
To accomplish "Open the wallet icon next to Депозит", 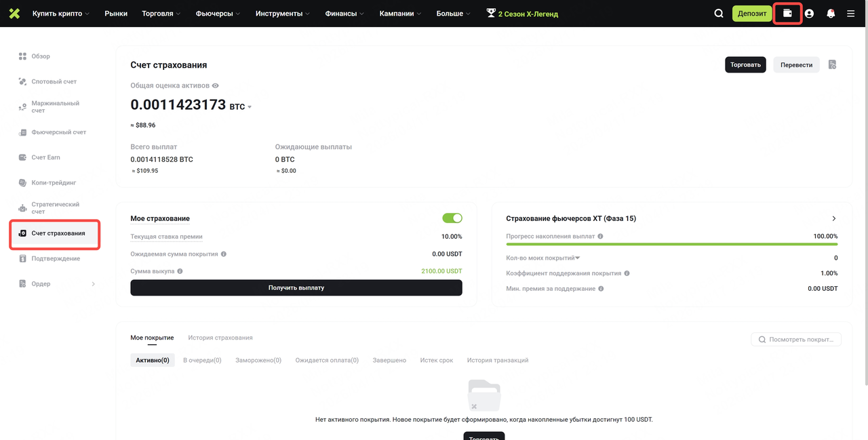I will pos(787,14).
